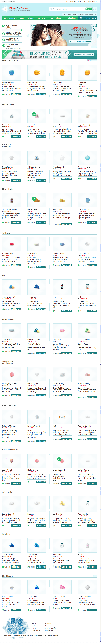This screenshot has height=644, width=101.
Task: Click the product name search field
Action: pyautogui.click(x=67, y=9)
